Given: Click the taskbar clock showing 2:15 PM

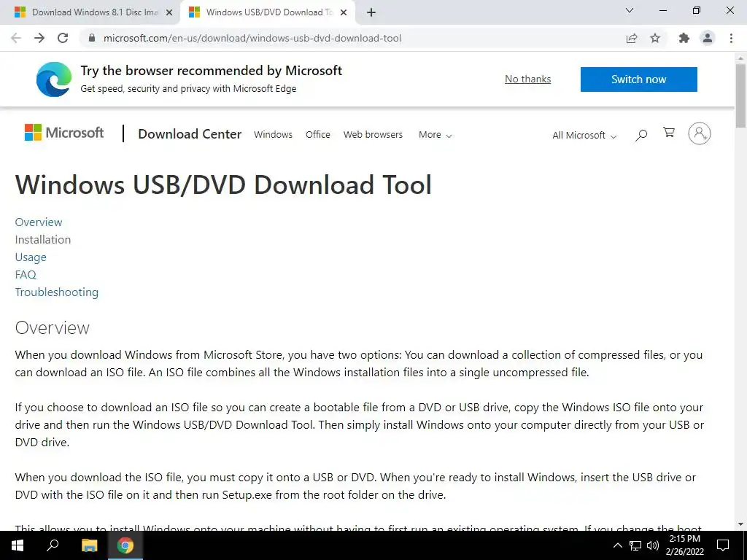Looking at the screenshot, I should point(684,539).
